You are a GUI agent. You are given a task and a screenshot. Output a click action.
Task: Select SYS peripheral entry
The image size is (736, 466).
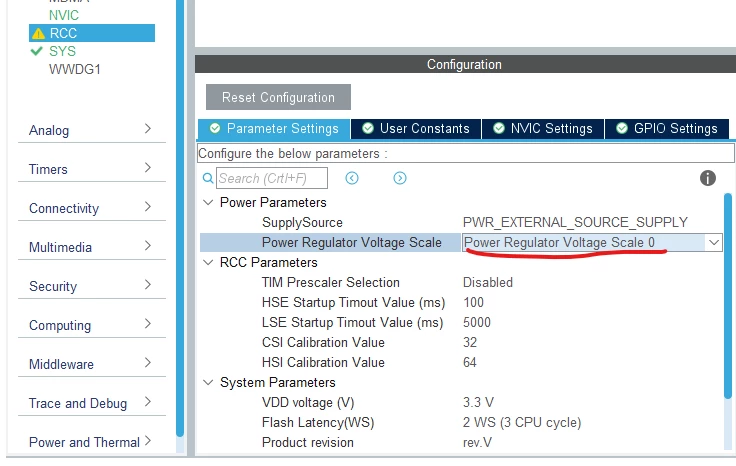coord(62,51)
